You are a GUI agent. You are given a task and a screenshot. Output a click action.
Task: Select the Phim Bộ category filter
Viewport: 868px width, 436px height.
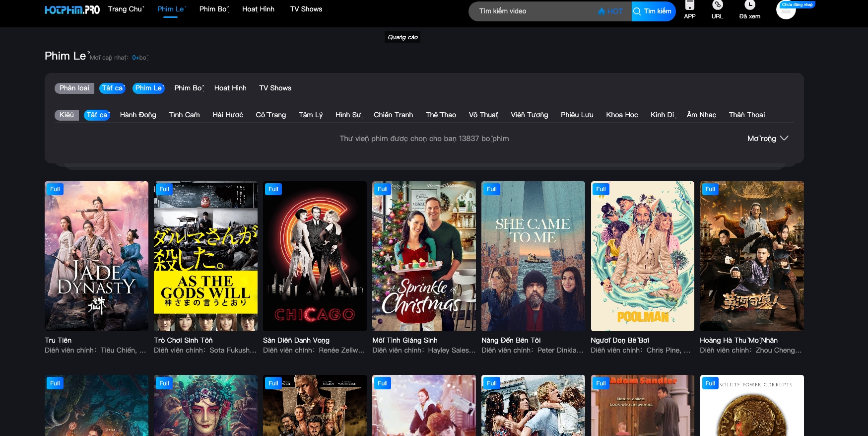(189, 88)
